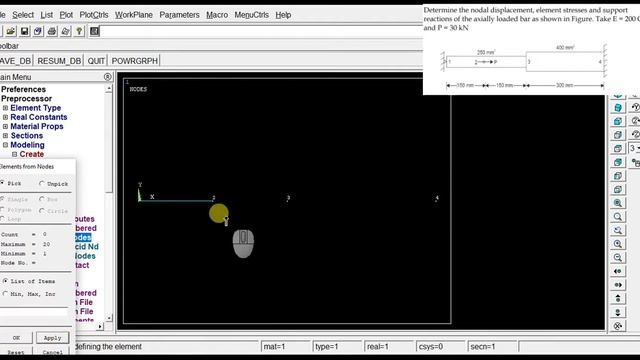This screenshot has height=360, width=640.
Task: Collapse the Modeling tree node
Action: coord(5,145)
